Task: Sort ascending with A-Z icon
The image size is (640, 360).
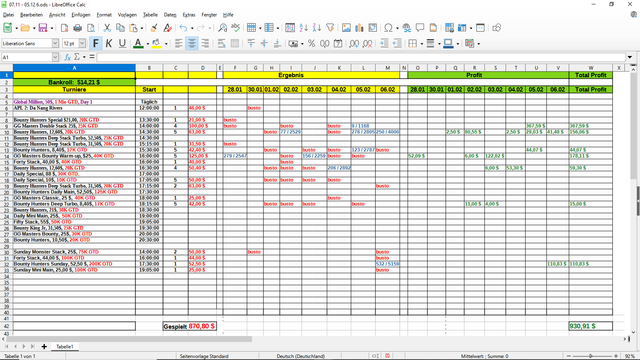Action: pos(303,28)
